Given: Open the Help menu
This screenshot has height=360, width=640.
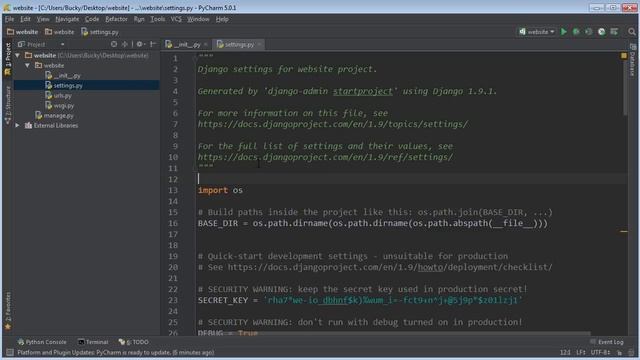Looking at the screenshot, I should 222,19.
